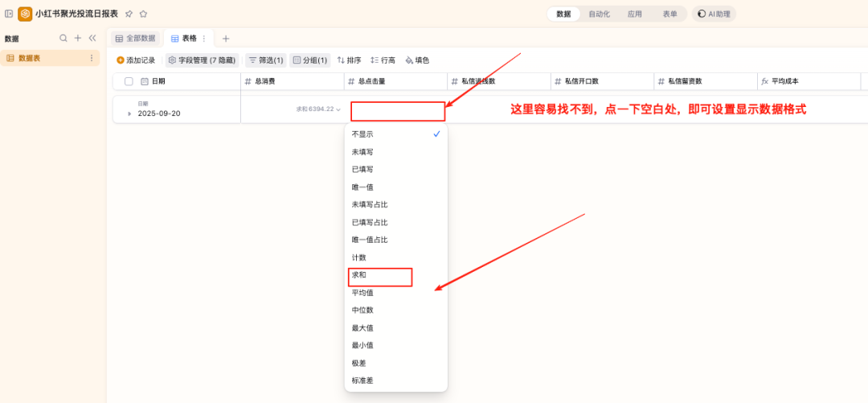This screenshot has width=868, height=403.
Task: Tick the select-all checkbox in the header
Action: click(x=129, y=81)
